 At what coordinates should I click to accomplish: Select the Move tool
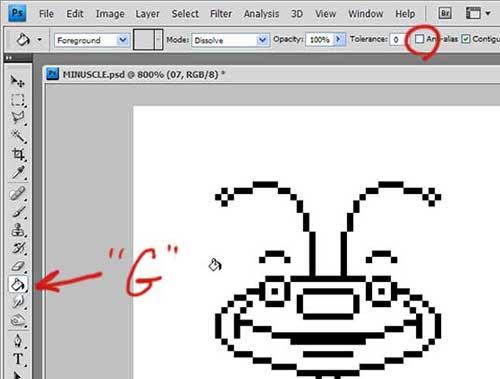(x=17, y=81)
